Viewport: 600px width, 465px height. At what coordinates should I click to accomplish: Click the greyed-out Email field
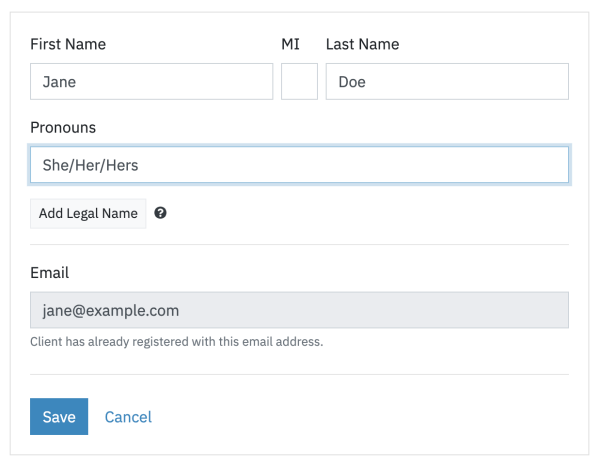point(300,310)
